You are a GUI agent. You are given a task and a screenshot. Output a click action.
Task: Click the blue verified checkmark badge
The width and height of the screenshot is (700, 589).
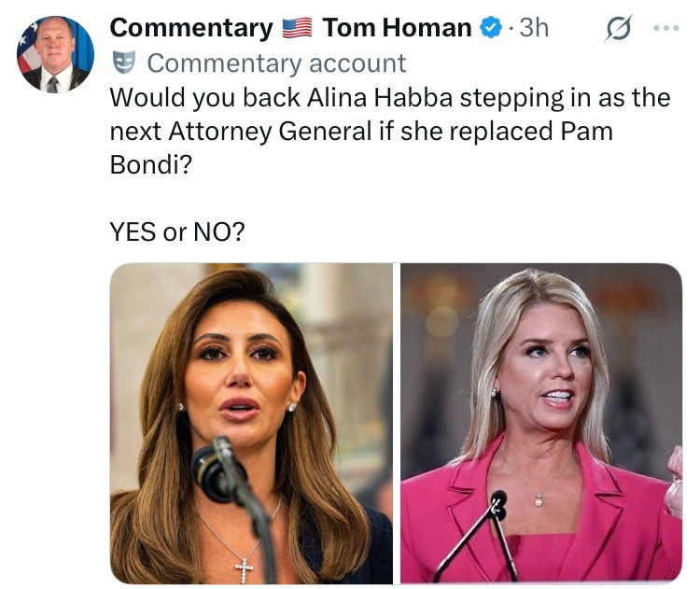[491, 28]
